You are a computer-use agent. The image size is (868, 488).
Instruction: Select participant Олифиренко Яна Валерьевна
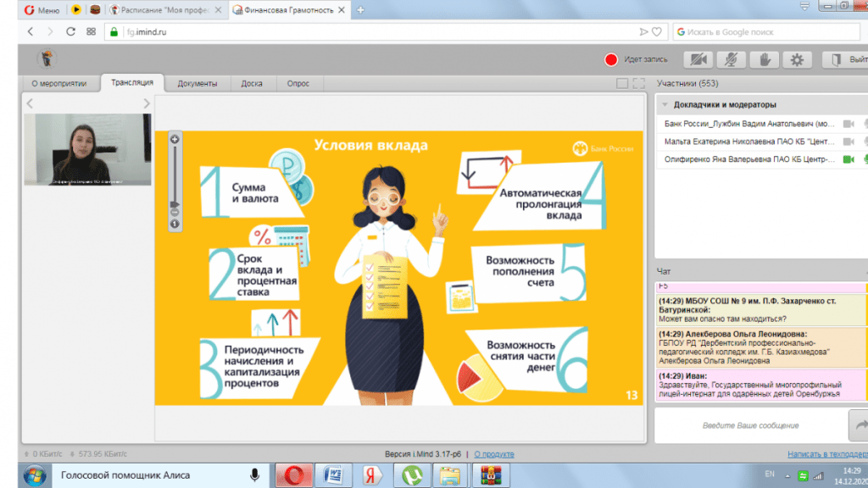pos(749,159)
